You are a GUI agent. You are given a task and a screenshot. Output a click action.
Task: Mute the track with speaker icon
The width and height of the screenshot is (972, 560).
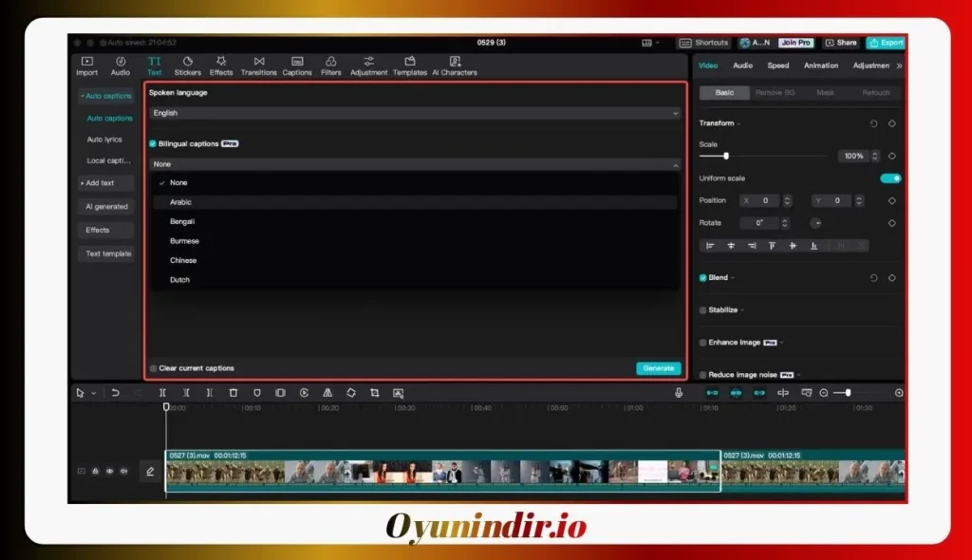(124, 472)
